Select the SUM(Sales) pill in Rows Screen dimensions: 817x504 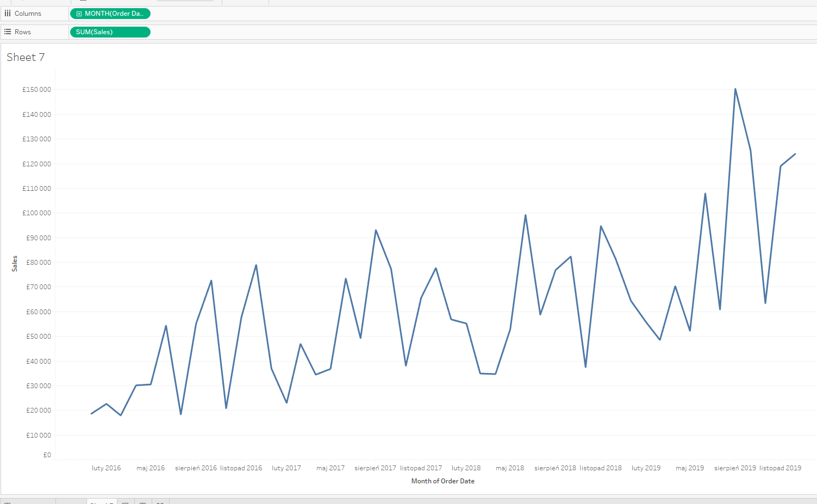110,32
